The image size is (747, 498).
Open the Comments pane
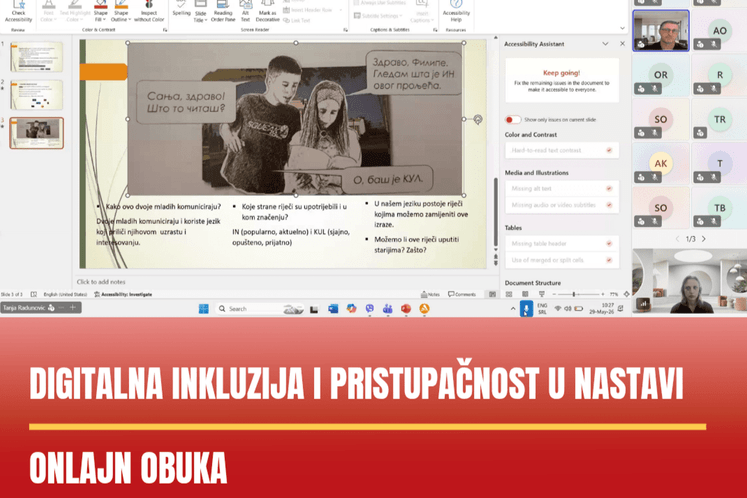click(x=462, y=295)
